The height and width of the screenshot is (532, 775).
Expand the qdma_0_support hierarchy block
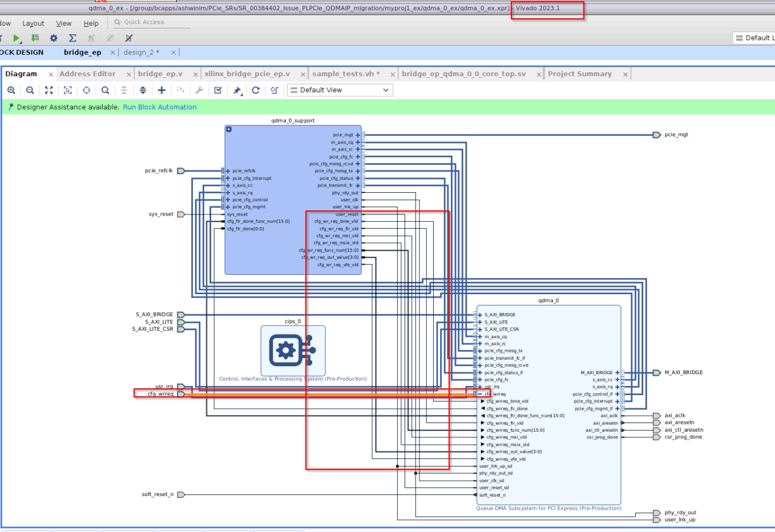click(229, 129)
